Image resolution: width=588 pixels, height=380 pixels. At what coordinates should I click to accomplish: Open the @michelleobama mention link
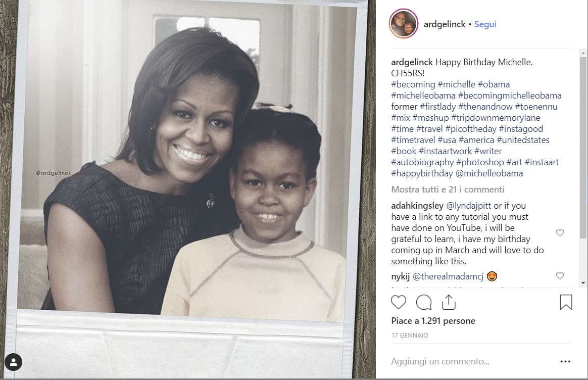[489, 173]
